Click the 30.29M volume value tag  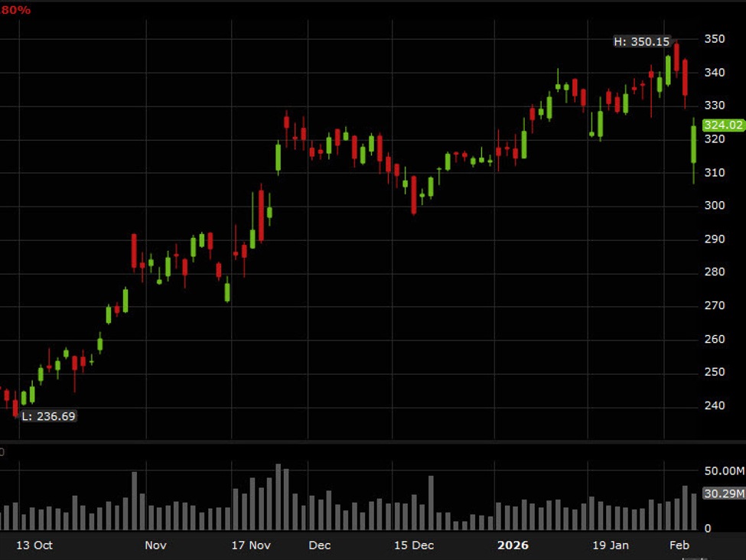tap(723, 493)
